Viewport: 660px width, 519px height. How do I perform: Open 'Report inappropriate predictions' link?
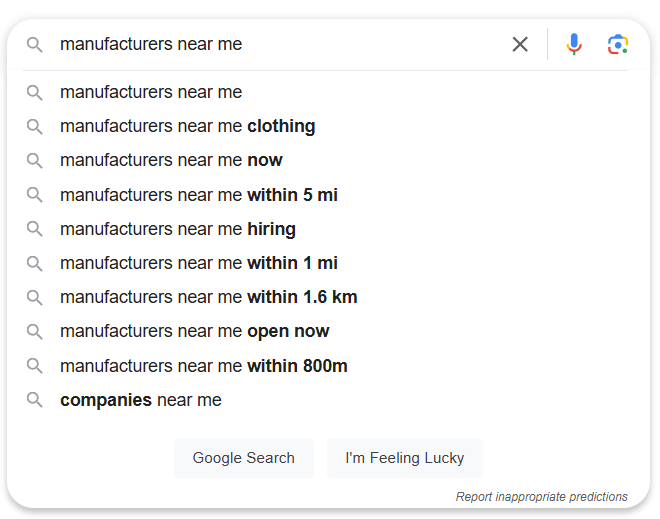(x=541, y=497)
